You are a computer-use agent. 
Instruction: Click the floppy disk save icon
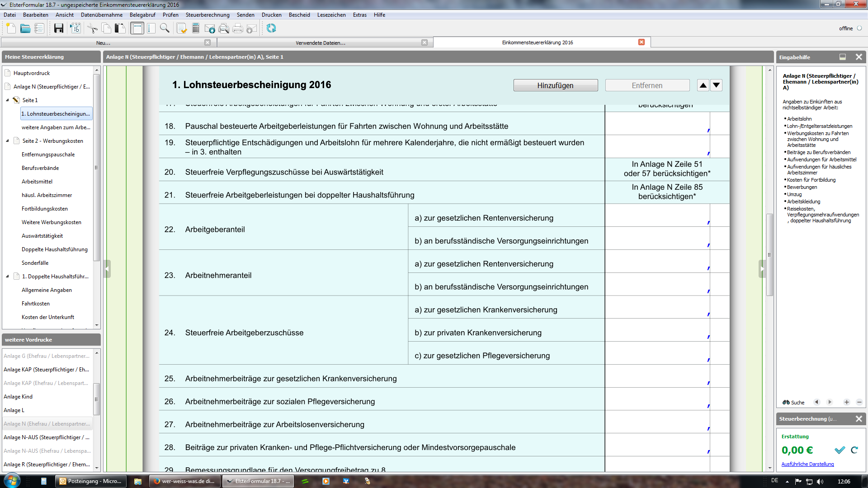click(x=59, y=28)
